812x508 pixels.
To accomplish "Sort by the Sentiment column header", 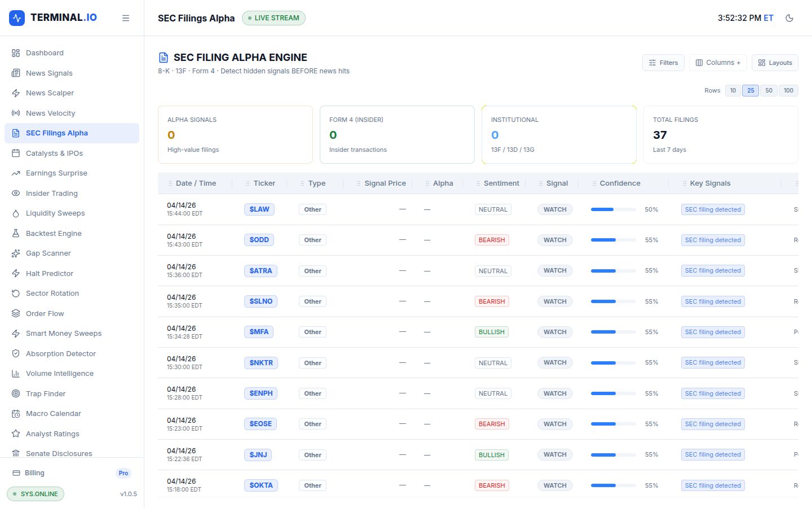I will (501, 183).
